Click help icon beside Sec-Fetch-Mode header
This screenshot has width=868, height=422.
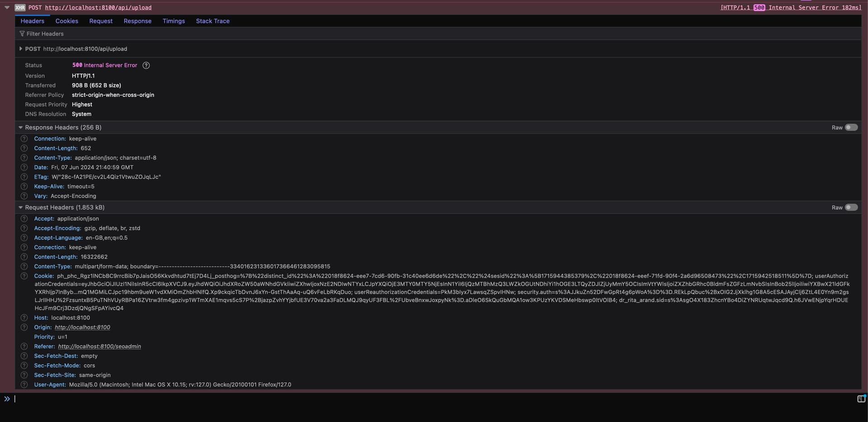point(24,366)
